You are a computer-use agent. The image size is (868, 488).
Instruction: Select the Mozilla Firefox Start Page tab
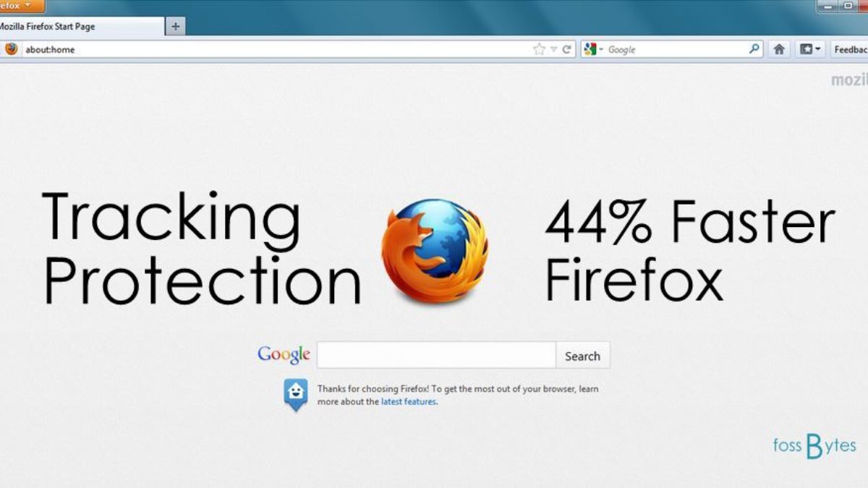(x=80, y=27)
